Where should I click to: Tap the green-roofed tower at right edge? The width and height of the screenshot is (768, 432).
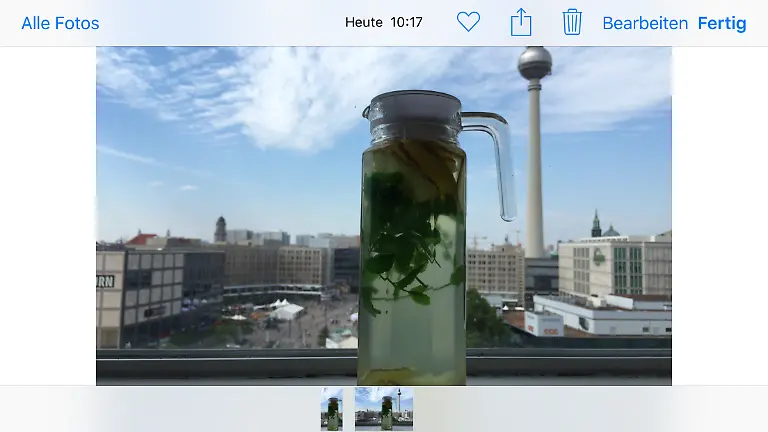596,224
